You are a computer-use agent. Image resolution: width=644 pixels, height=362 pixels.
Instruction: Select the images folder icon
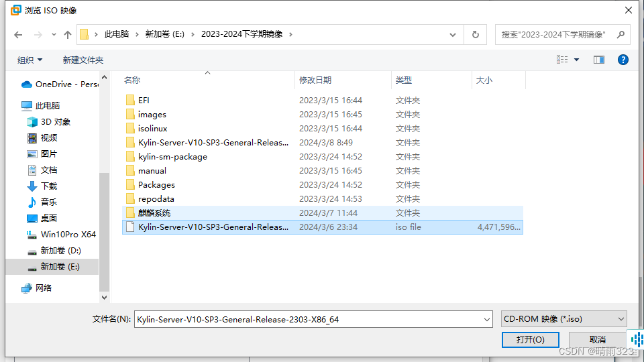[130, 114]
